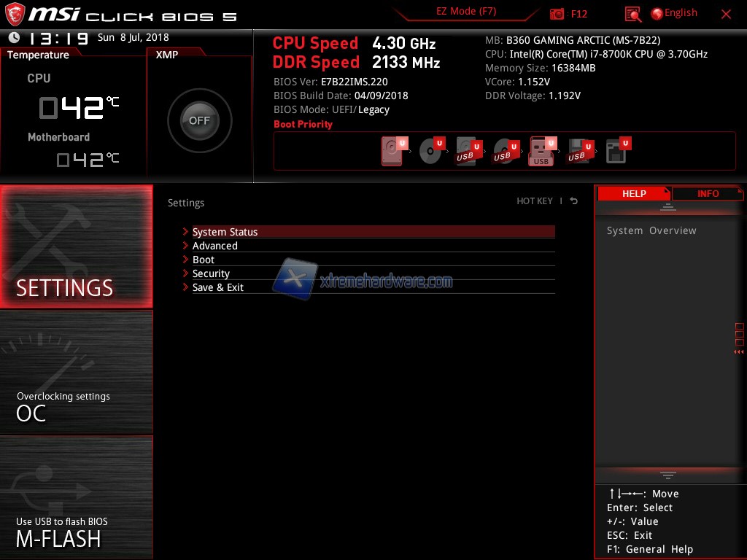747x560 pixels.
Task: Switch to EZ Mode (F7)
Action: 466,12
